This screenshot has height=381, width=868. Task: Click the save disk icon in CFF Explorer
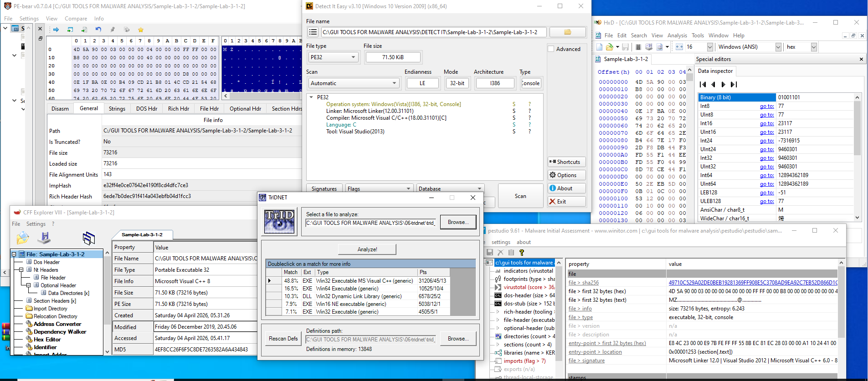coord(44,238)
